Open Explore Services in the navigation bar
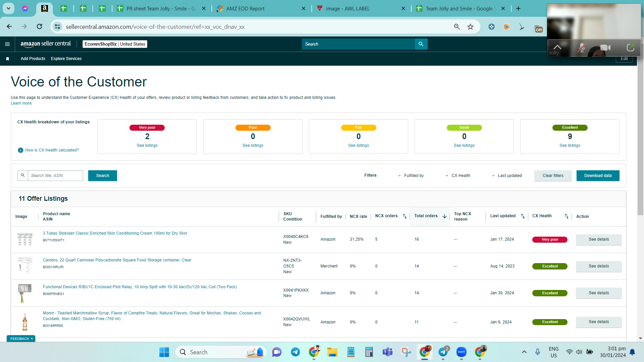 (x=66, y=59)
